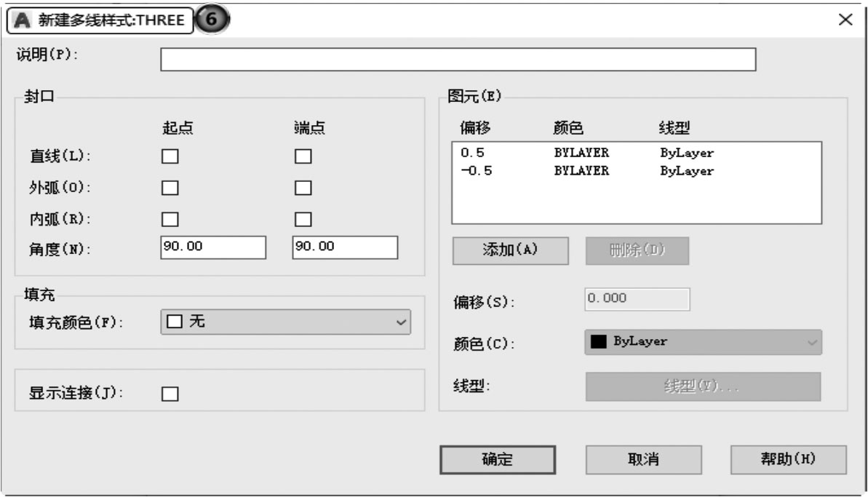Toggle start point outer arc (外弧) checkbox
868x497 pixels.
click(x=170, y=188)
